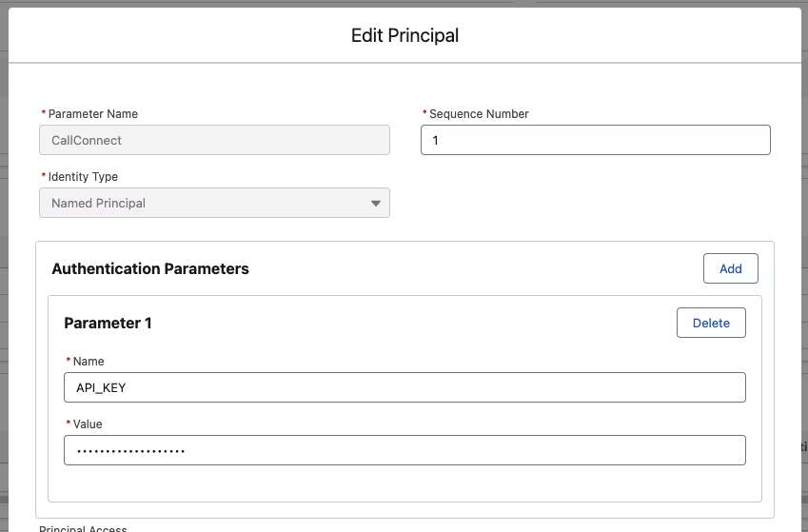Click the Identity Type dropdown arrow

click(x=376, y=203)
